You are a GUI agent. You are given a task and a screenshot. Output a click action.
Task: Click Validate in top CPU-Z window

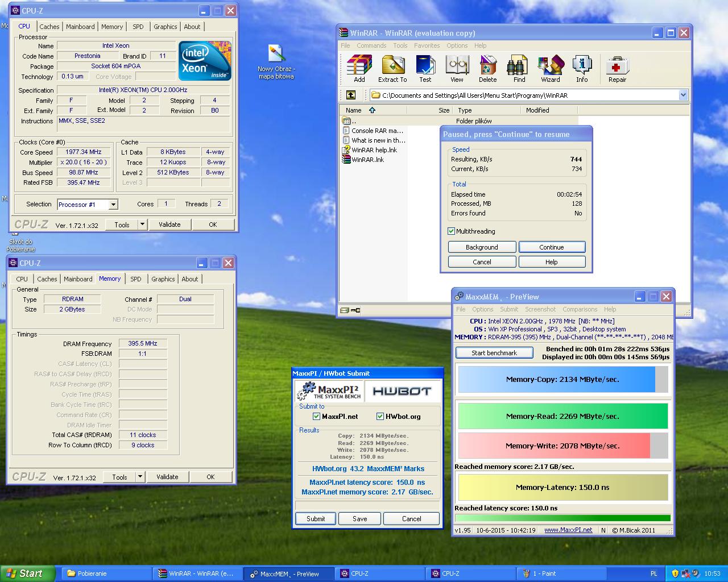[x=169, y=225]
